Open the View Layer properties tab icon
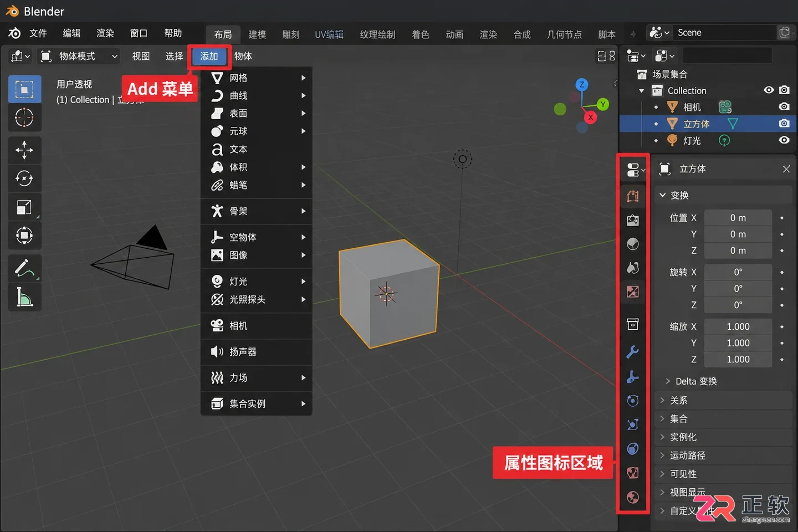Screen dimensions: 798x532 (633, 244)
